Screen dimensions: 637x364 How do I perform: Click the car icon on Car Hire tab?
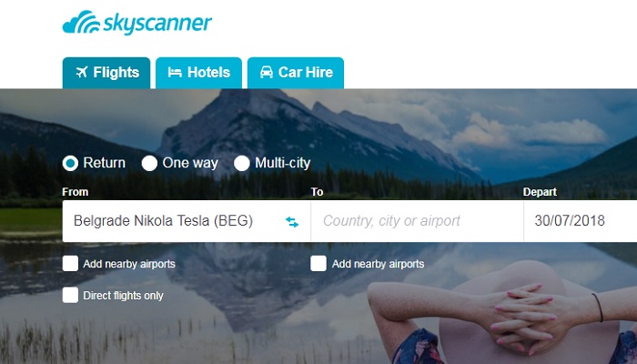coord(267,72)
